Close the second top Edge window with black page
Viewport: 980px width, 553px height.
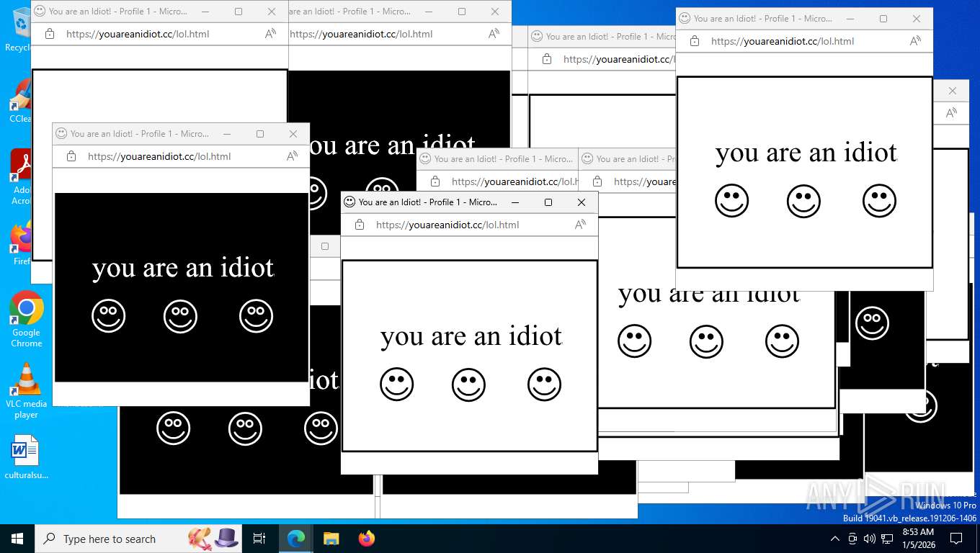tap(495, 12)
